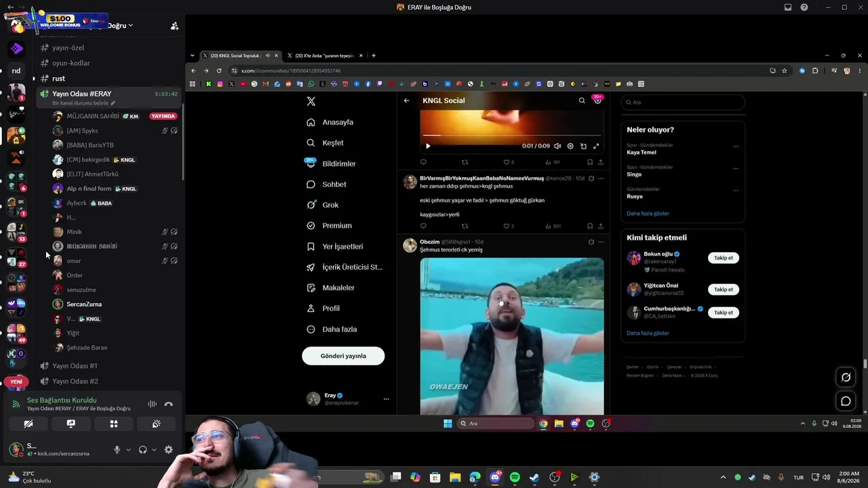Mute the top post video

point(557,146)
